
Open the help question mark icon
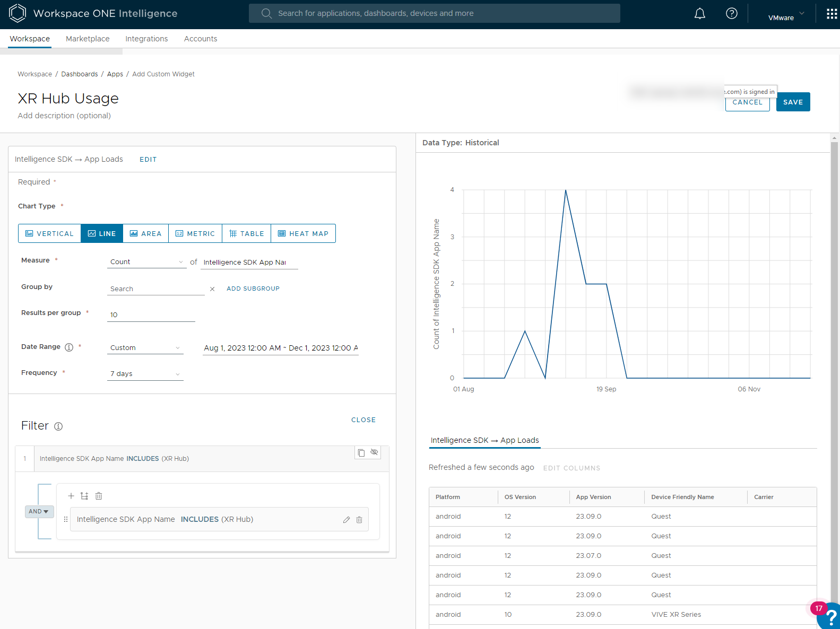pyautogui.click(x=732, y=14)
